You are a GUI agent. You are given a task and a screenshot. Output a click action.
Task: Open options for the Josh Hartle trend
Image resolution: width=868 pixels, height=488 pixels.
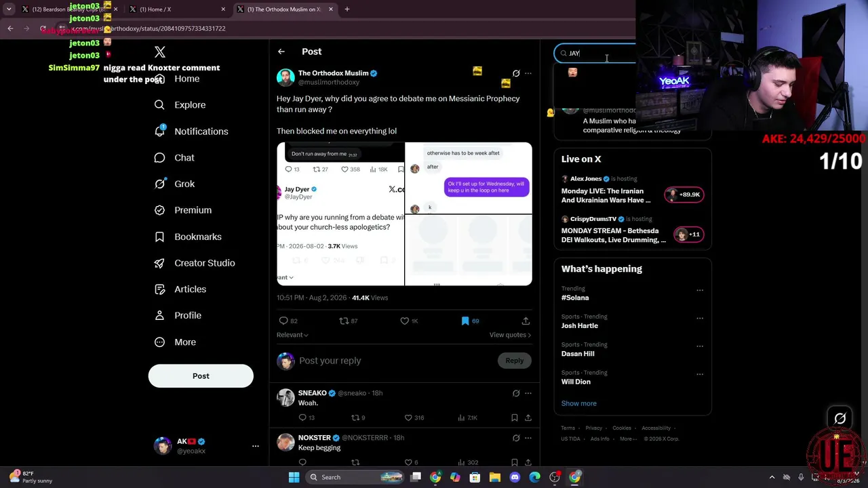coord(700,319)
